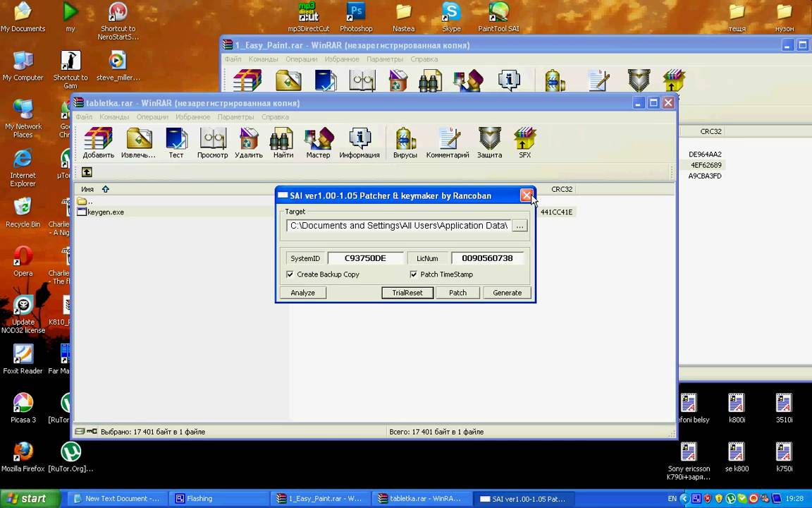Click Тест icon in tabletka.rar toolbar

[x=176, y=143]
